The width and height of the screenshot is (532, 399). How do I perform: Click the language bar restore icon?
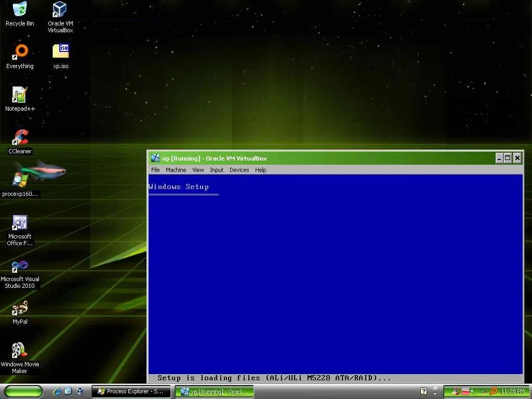click(435, 388)
